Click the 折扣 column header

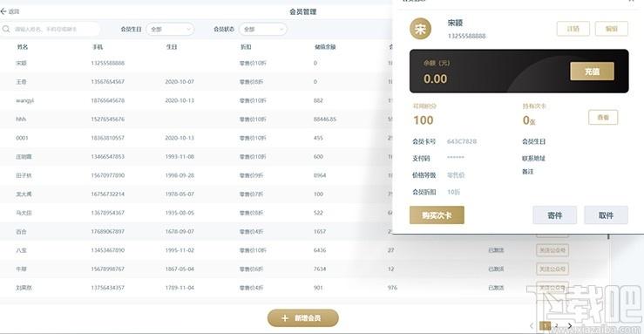(246, 47)
